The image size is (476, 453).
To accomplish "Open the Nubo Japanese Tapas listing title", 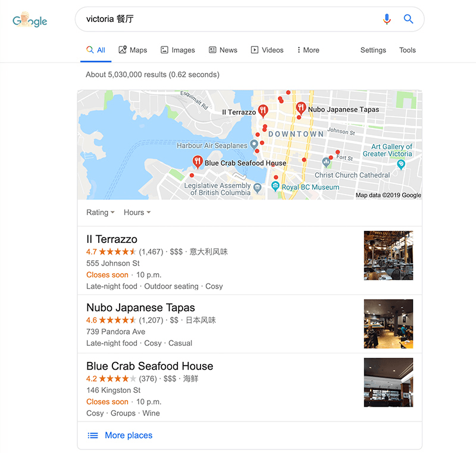I will (x=140, y=308).
